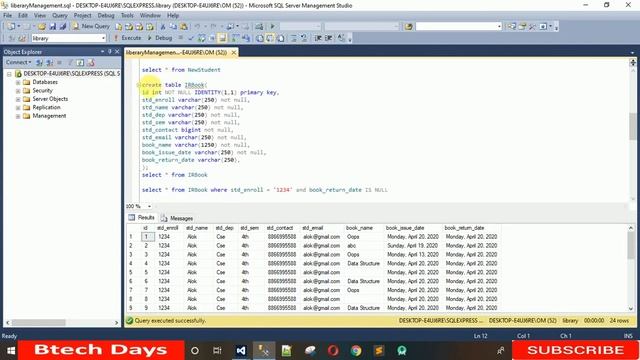Open Opera browser from taskbar
The height and width of the screenshot is (360, 640).
333,351
